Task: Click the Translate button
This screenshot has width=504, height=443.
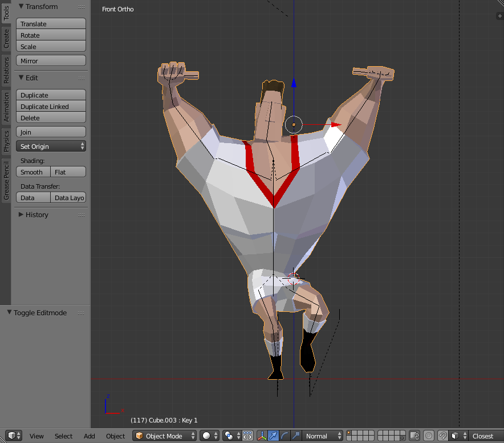Action: tap(51, 24)
